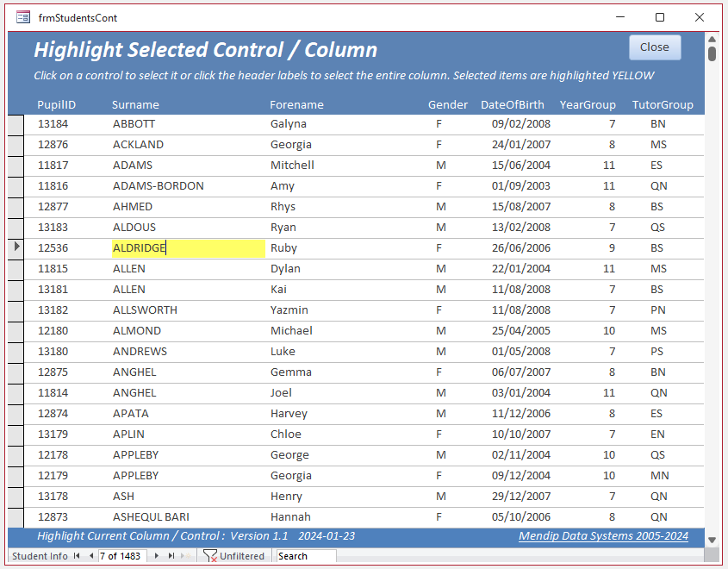Select the YearGroup column header
728x569 pixels.
pos(588,104)
